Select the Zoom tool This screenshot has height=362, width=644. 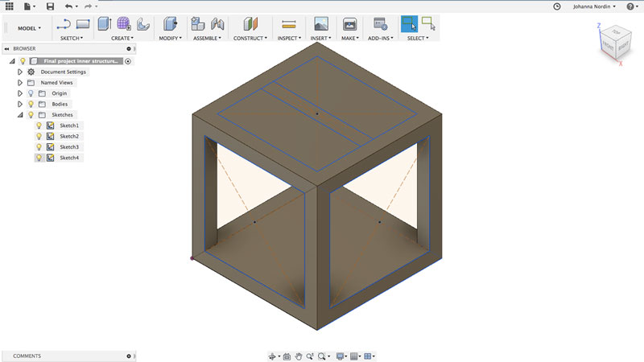[310, 356]
